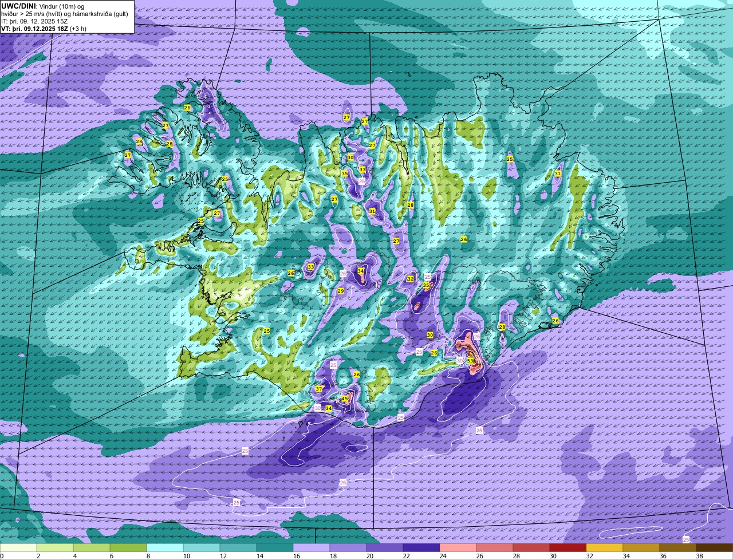Select the dark indigo 22–24 legend swatch
733x560 pixels.
point(421,548)
